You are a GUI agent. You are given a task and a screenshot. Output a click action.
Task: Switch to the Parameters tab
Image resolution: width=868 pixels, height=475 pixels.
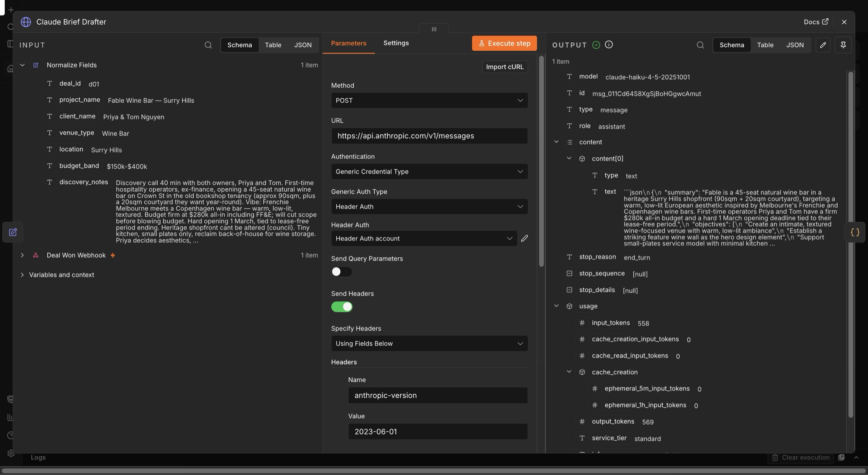click(349, 43)
